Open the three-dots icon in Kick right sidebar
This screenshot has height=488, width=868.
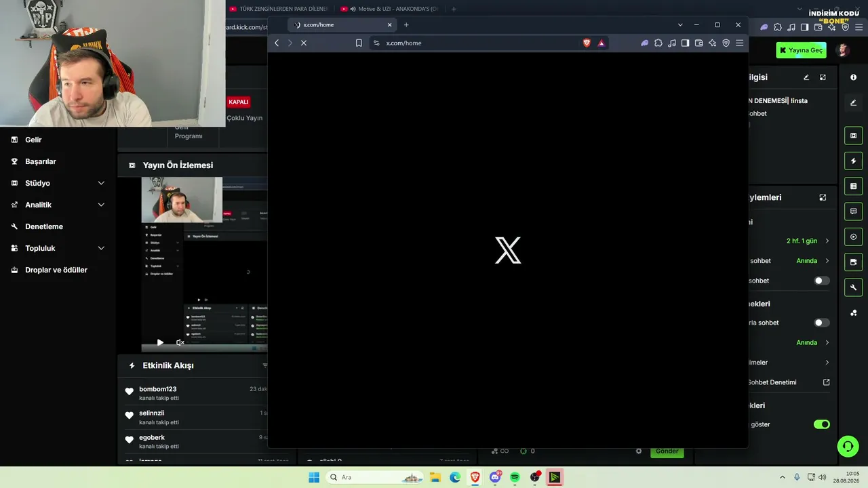pyautogui.click(x=853, y=312)
